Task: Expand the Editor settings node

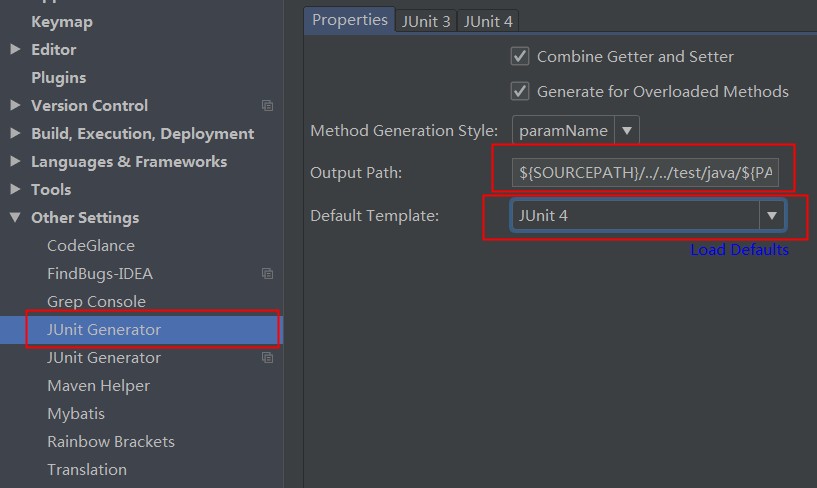Action: click(x=15, y=49)
